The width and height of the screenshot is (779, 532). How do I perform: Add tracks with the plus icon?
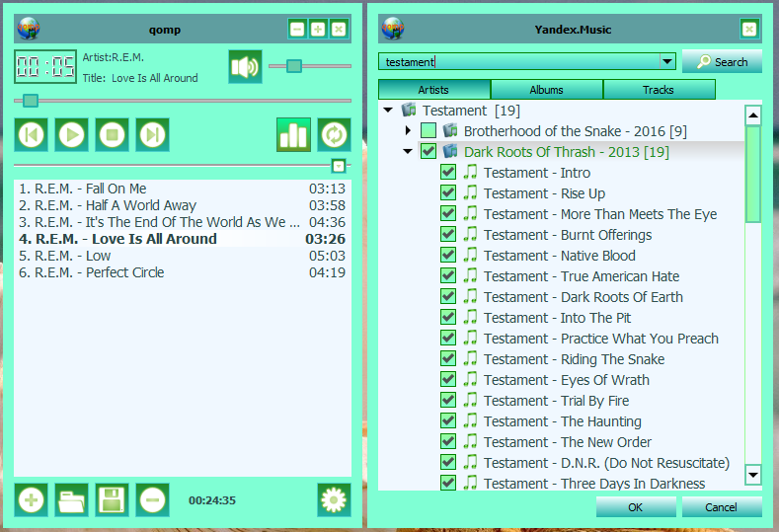point(31,499)
